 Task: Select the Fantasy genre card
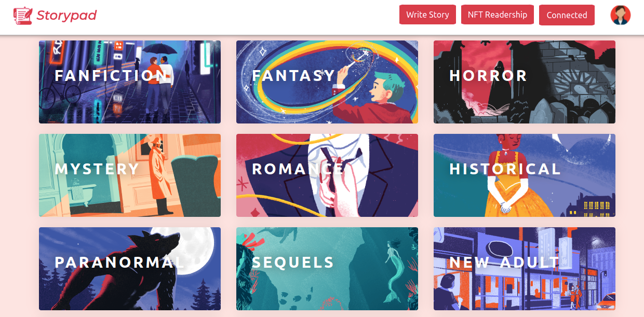pyautogui.click(x=327, y=82)
